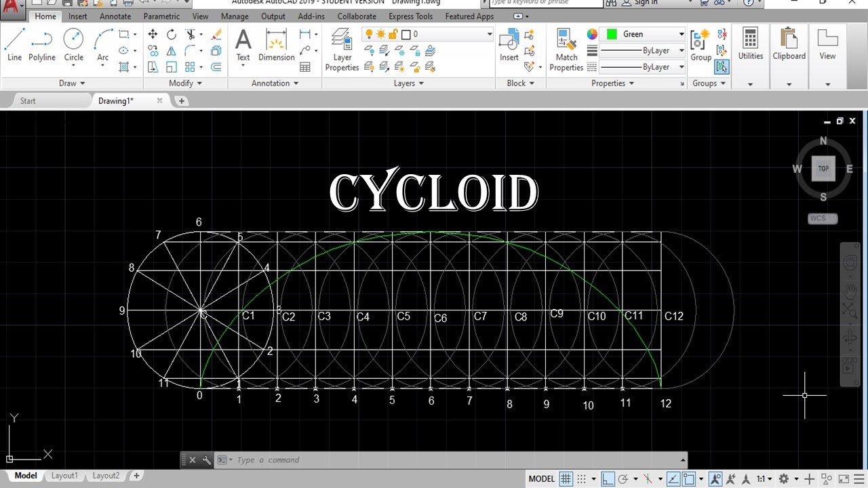Select the Mirror tool
Screen dimensions: 868x488
point(172,51)
